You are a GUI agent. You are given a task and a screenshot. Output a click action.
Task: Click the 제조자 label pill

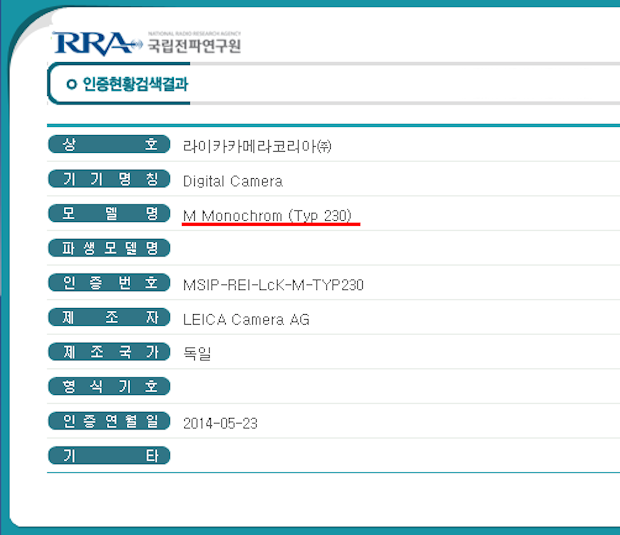point(109,318)
